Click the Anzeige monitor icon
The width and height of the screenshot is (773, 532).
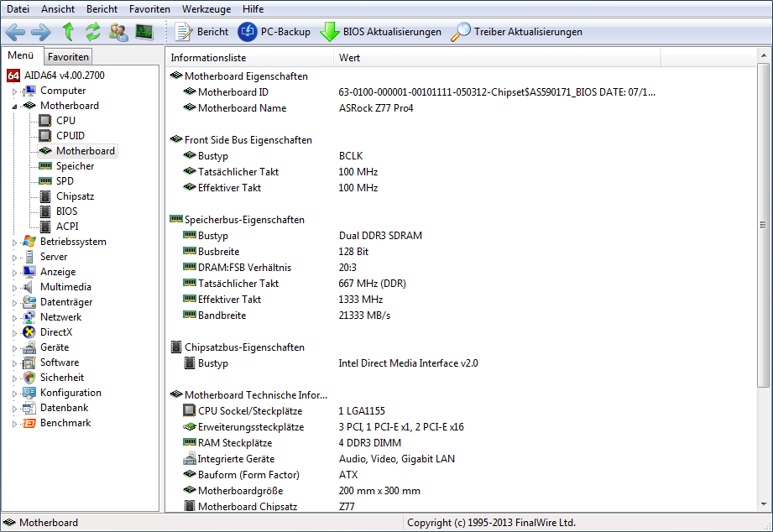(x=29, y=272)
